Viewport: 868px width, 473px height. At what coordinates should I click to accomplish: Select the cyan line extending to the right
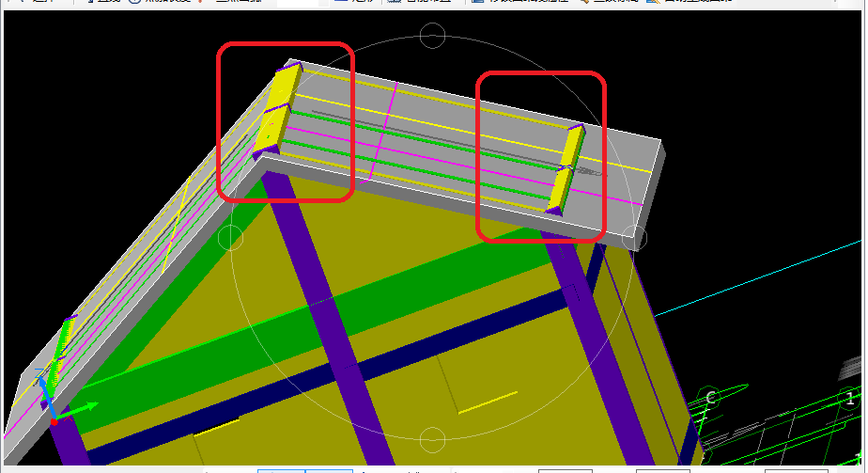pyautogui.click(x=758, y=278)
